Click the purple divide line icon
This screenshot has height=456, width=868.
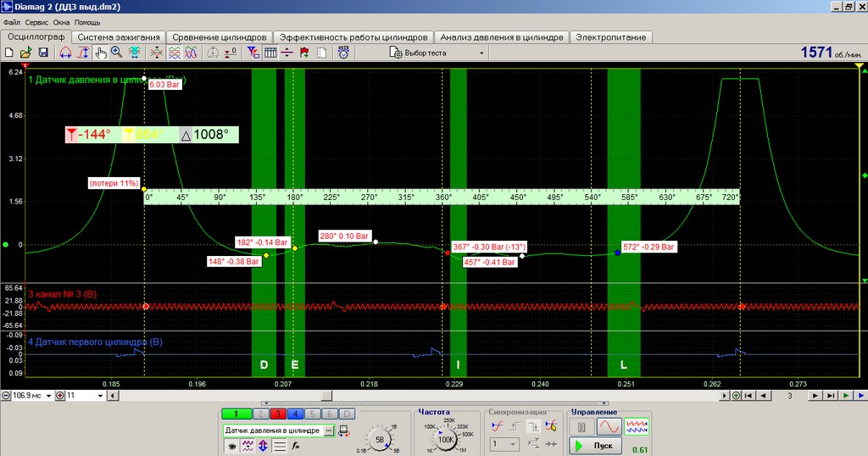[x=287, y=53]
